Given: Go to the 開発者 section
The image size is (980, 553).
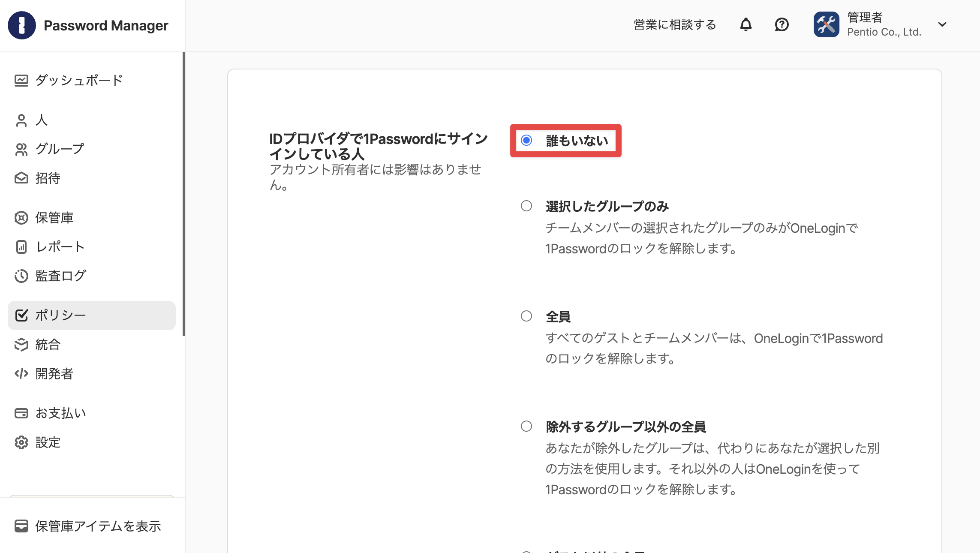Looking at the screenshot, I should tap(92, 374).
